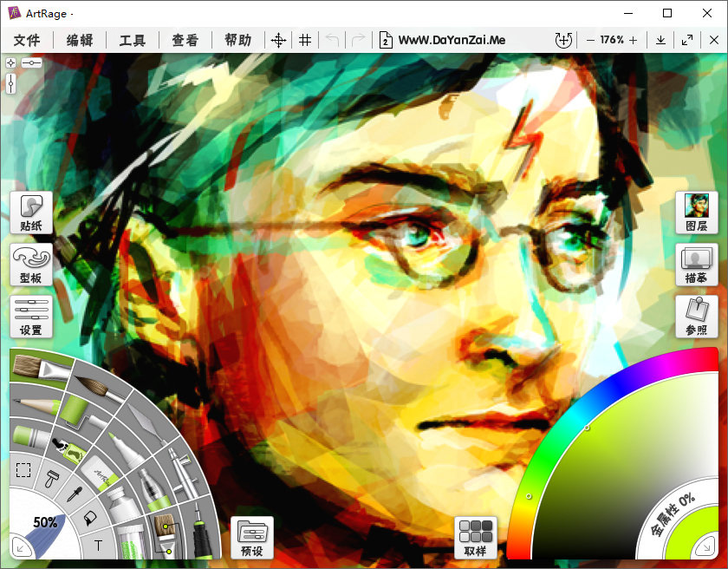Click the page icon beside the document title

pos(386,41)
